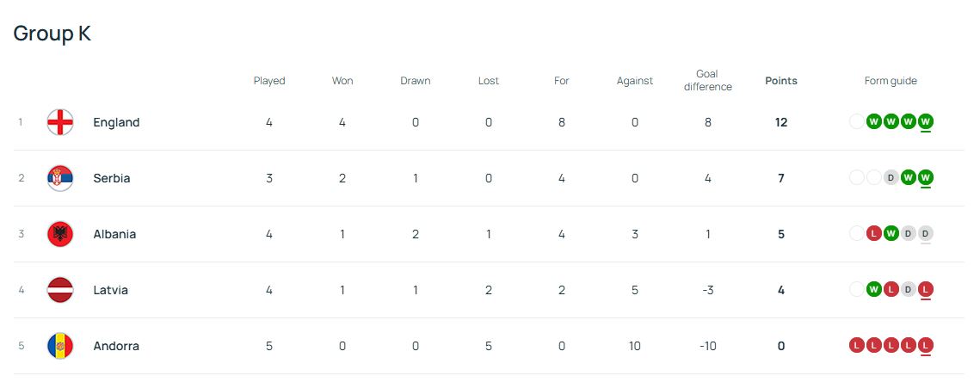
Task: Click England's latest win form badge
Action: point(926,121)
